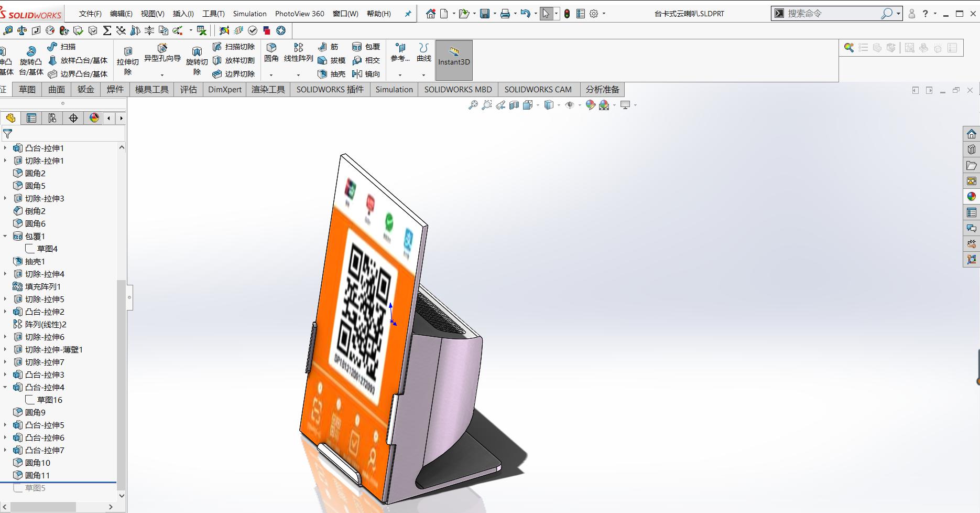
Task: Click the Save disk icon
Action: 485,14
